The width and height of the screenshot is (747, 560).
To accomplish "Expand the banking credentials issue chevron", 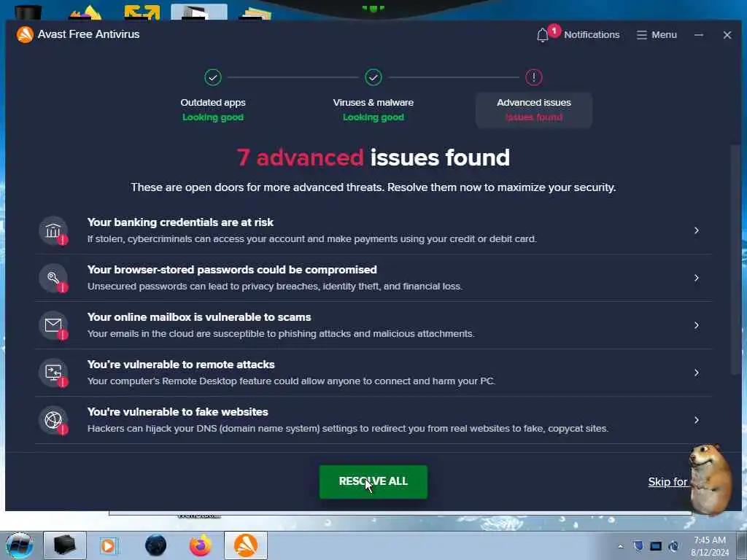I will (697, 230).
